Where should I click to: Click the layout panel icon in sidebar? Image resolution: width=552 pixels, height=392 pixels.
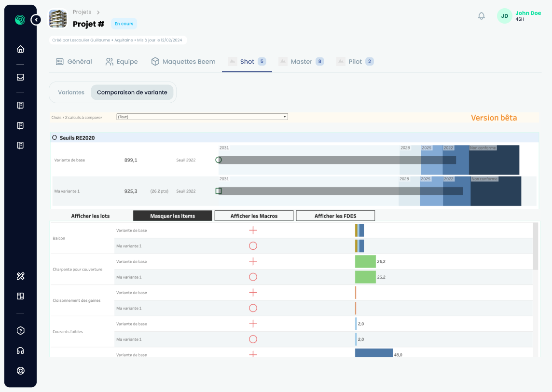(x=20, y=296)
